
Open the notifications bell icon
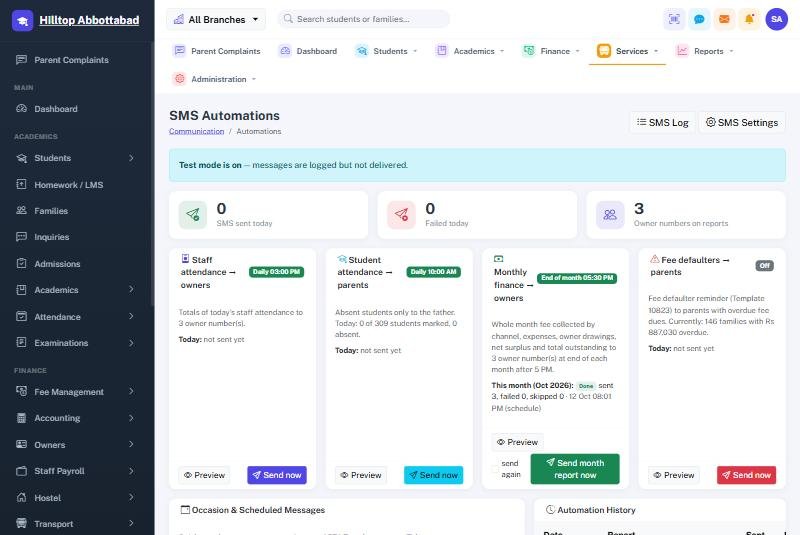pyautogui.click(x=749, y=19)
